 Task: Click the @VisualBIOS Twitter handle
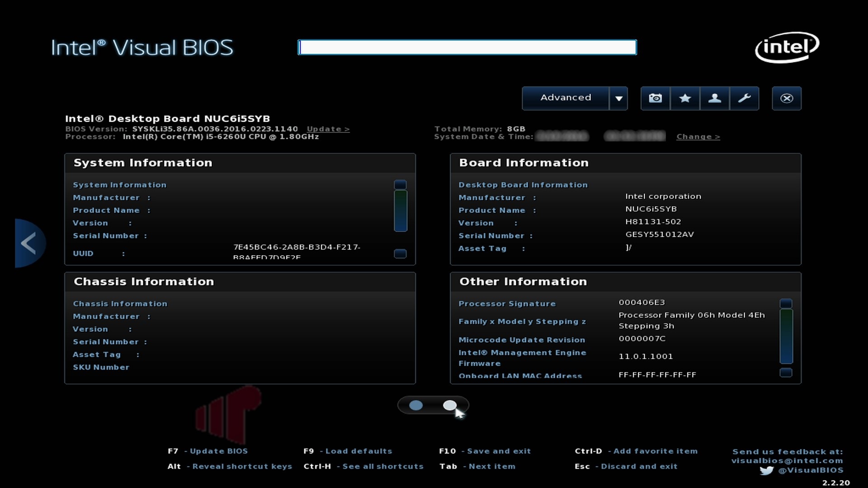point(811,470)
